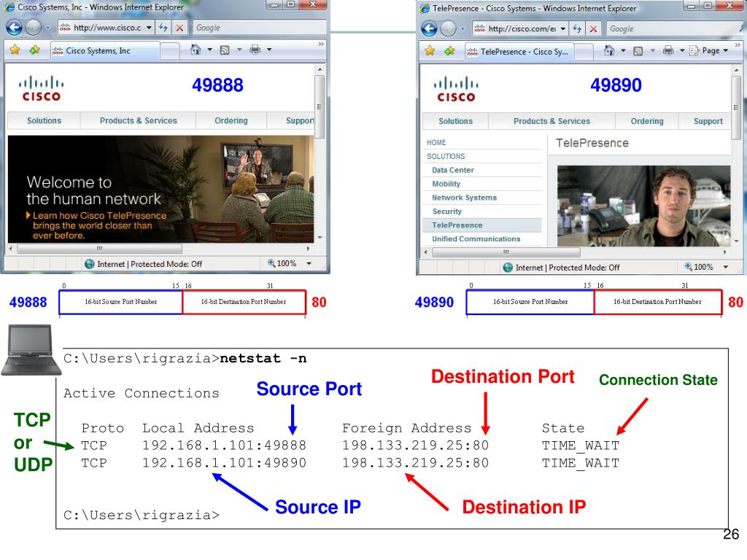Select the Cisco Systems, Inc tab
Screen dimensions: 747x560
tap(105, 50)
